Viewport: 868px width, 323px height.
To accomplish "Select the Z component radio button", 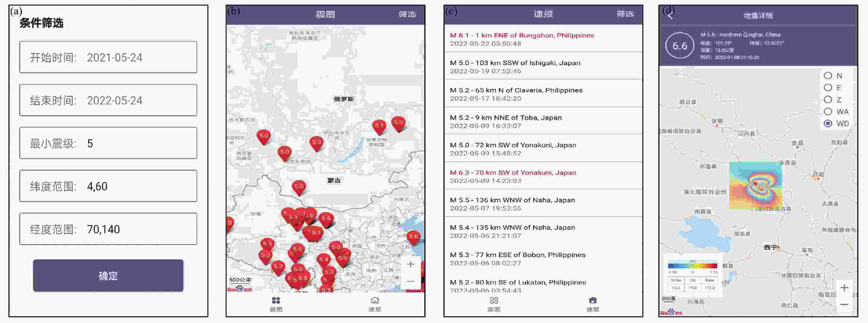I will click(x=828, y=99).
